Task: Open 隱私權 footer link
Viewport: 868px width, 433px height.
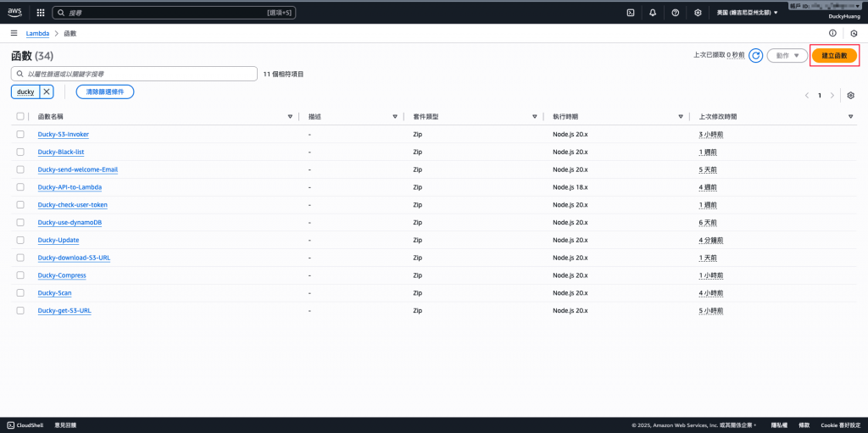Action: tap(779, 425)
